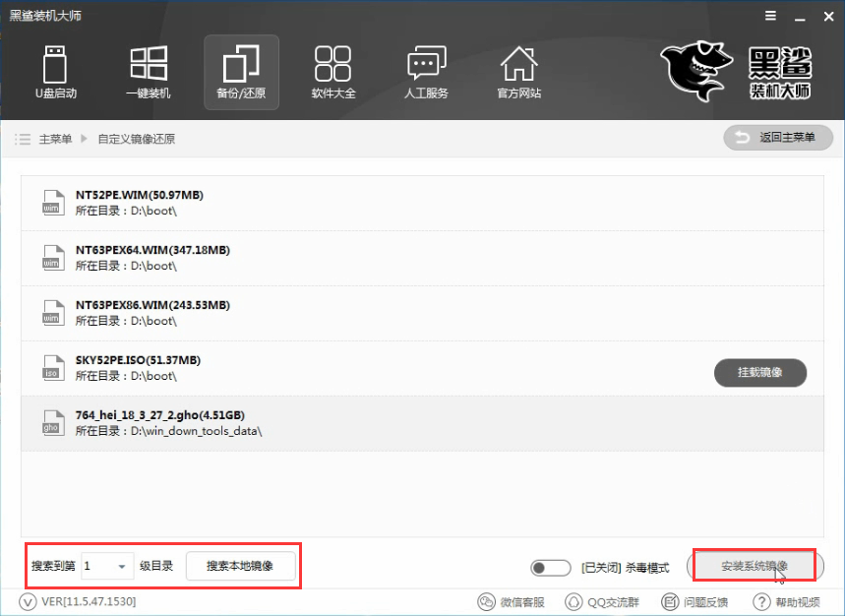This screenshot has width=845, height=616.
Task: Click 主菜单 in the breadcrumb
Action: point(56,139)
